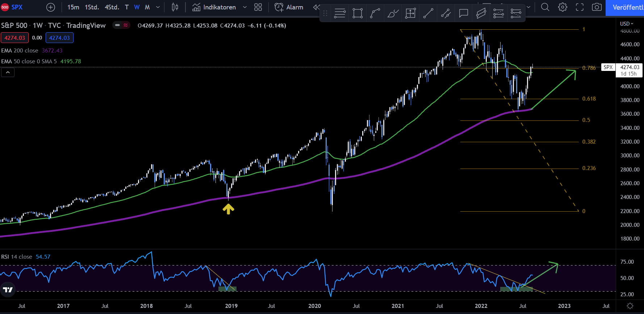Image resolution: width=644 pixels, height=314 pixels.
Task: Click the blue buy price 4274.03 button
Action: pyautogui.click(x=59, y=38)
